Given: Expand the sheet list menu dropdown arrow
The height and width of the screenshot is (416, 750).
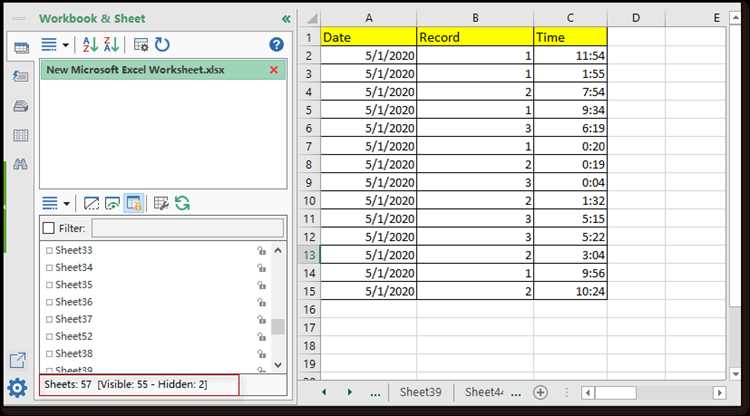Looking at the screenshot, I should pos(66,204).
